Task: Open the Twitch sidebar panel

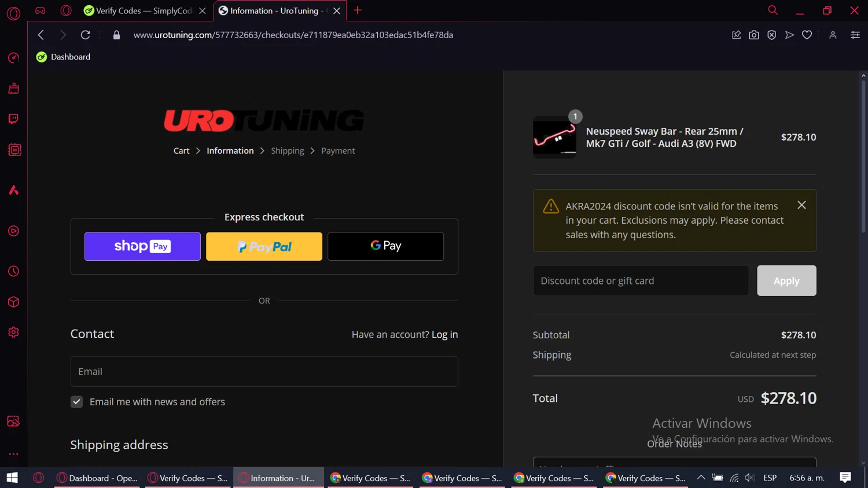Action: click(x=13, y=119)
